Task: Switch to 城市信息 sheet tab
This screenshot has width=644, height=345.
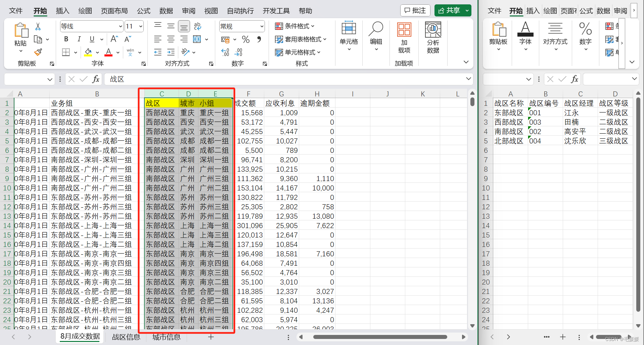Action: (x=167, y=337)
